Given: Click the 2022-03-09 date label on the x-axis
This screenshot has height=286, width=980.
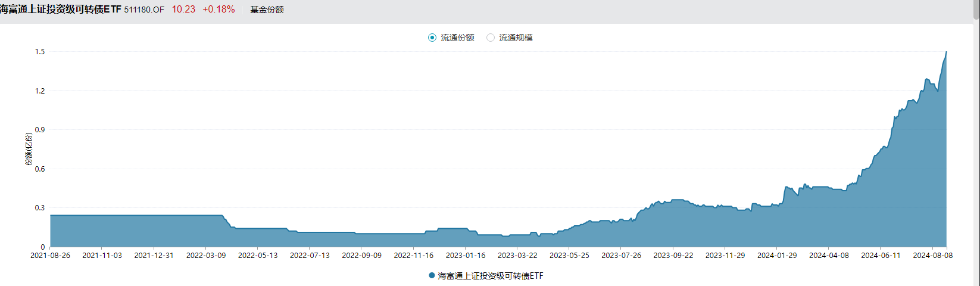Looking at the screenshot, I should pyautogui.click(x=206, y=255).
